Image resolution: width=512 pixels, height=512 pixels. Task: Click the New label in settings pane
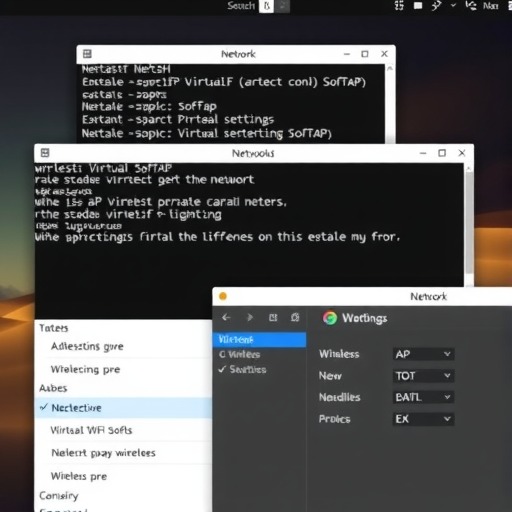coord(330,376)
